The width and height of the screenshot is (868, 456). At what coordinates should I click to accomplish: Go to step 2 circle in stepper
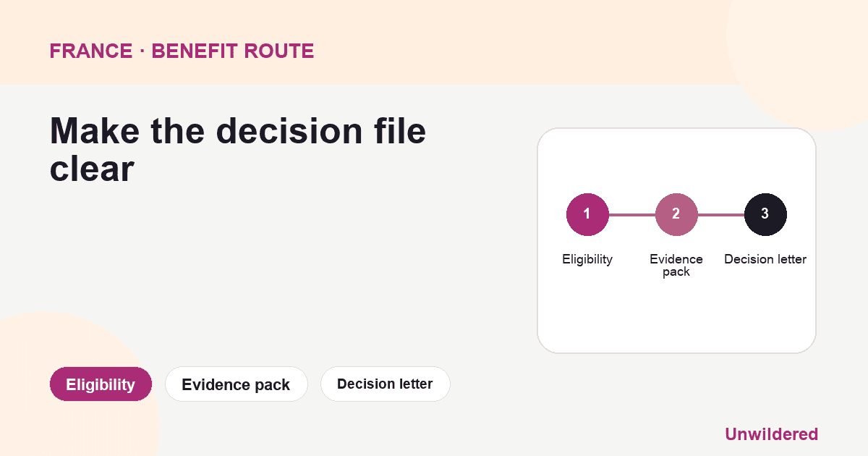[x=676, y=214]
